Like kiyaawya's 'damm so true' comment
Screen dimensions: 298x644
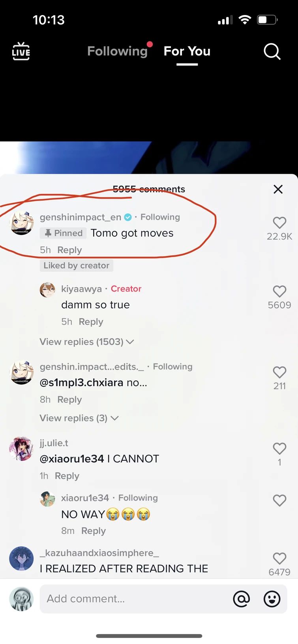pyautogui.click(x=279, y=291)
